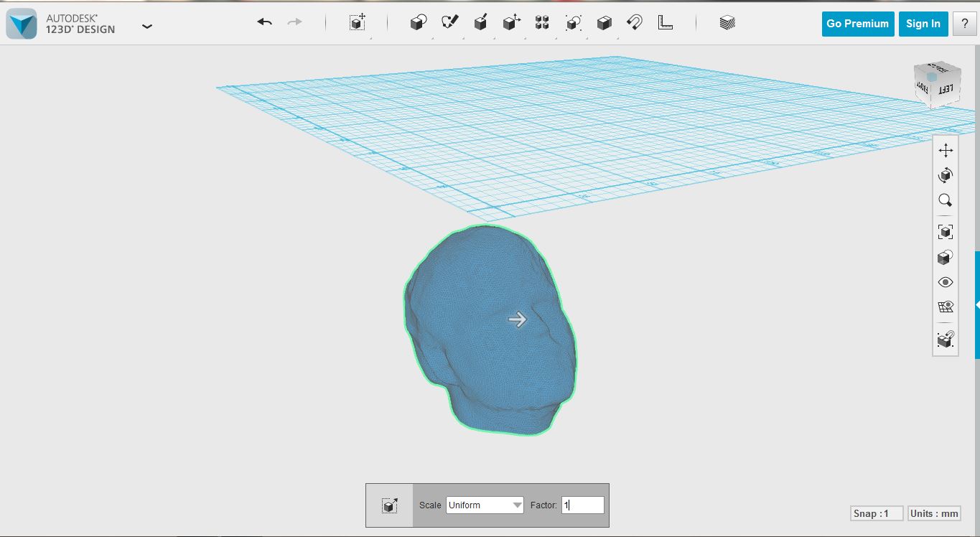Open the Combine tools
Screen dimensions: 980x537
coord(604,22)
